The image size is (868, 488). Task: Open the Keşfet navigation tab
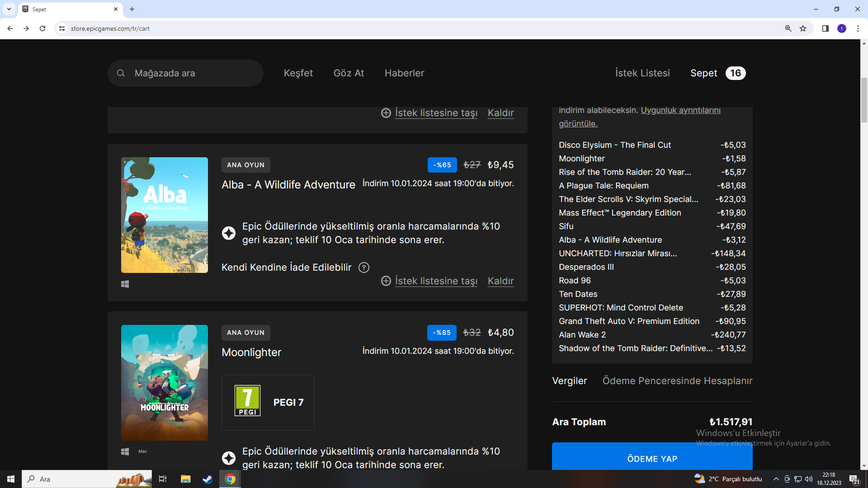tap(298, 73)
